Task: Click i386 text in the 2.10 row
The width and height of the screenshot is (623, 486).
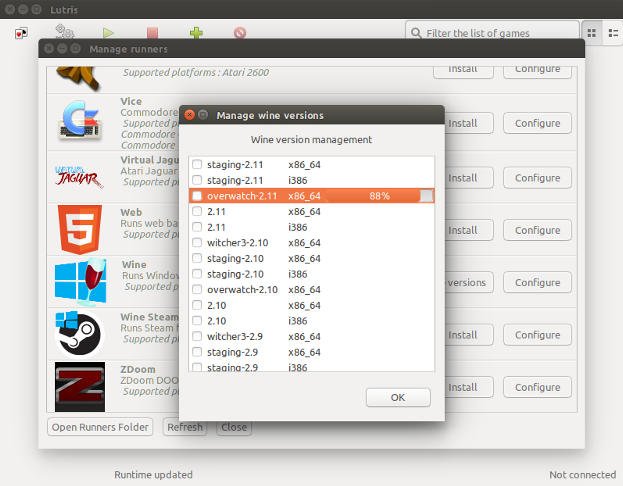Action: pos(298,321)
